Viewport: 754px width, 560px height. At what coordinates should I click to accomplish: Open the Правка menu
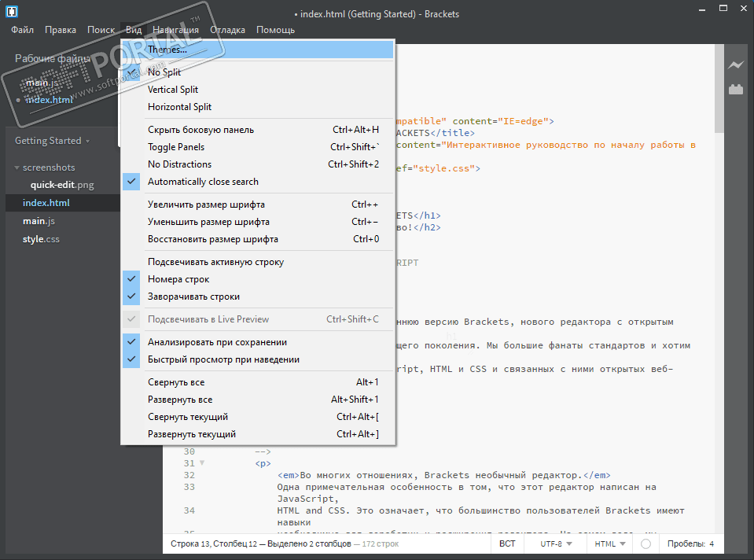60,30
